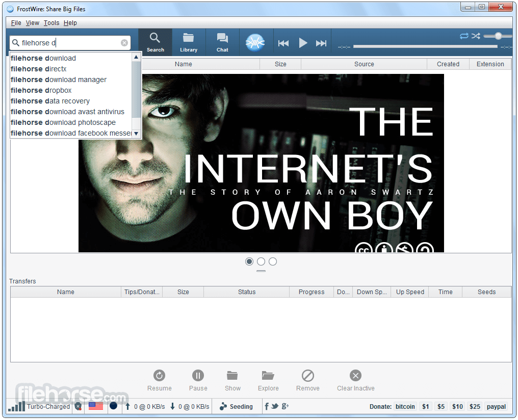This screenshot has height=420, width=518.
Task: Click the upload speed indicator
Action: pyautogui.click(x=145, y=406)
